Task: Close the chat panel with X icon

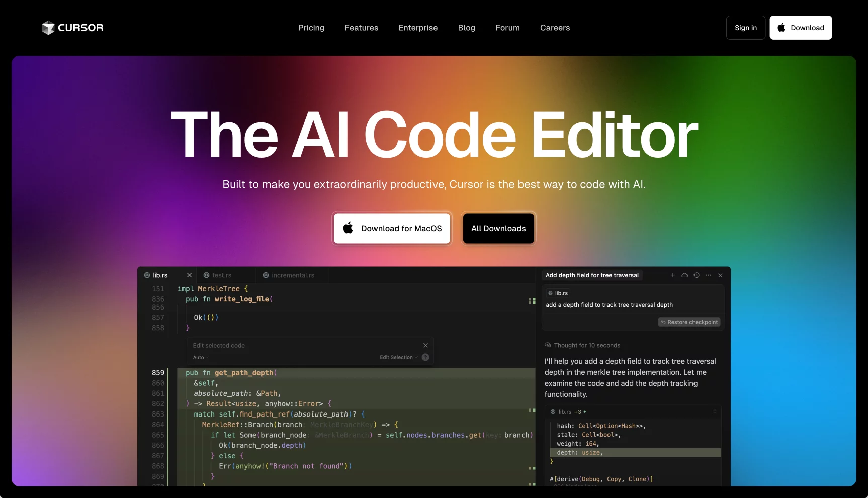Action: [x=720, y=275]
